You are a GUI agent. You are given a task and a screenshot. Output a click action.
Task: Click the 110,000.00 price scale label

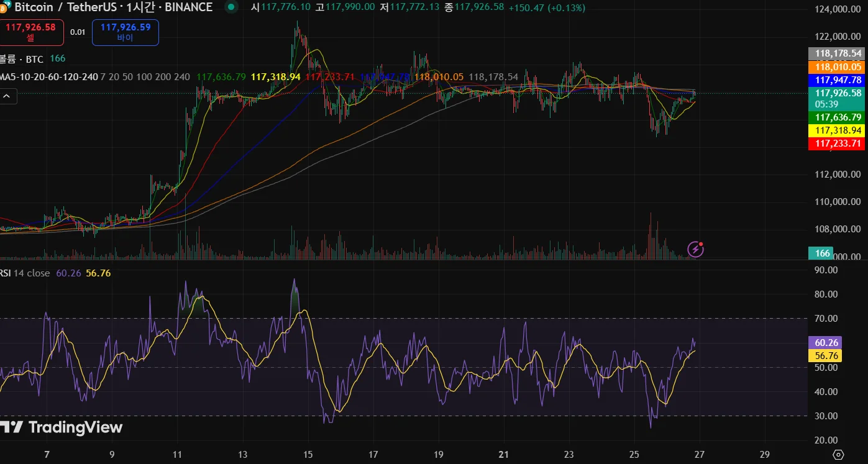(x=837, y=202)
